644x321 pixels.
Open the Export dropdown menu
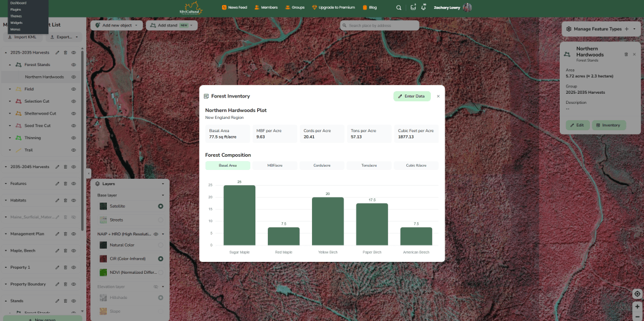click(63, 37)
